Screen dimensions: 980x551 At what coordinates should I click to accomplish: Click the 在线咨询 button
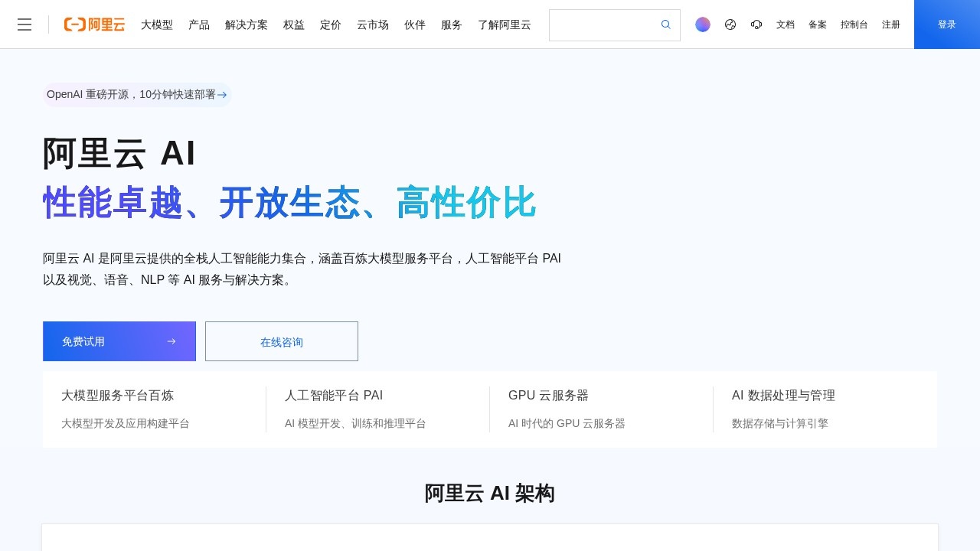coord(282,341)
